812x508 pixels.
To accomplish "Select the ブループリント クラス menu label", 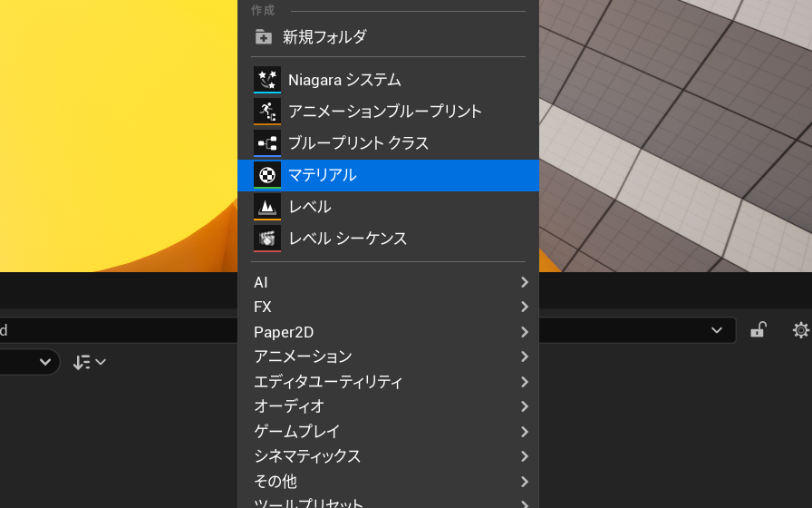I will pyautogui.click(x=358, y=143).
